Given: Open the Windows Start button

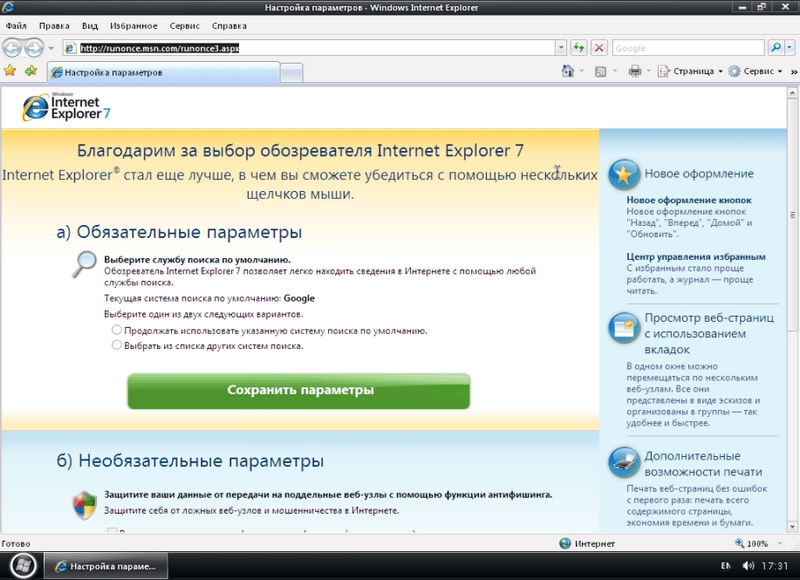Looking at the screenshot, I should pos(22,565).
